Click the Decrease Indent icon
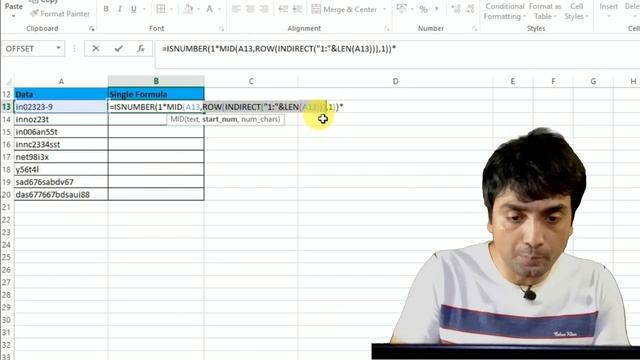Screen dimensions: 640x360 pos(283,9)
